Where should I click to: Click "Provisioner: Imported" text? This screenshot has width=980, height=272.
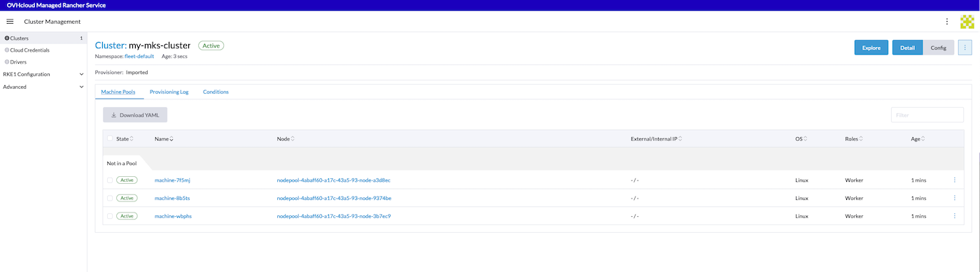[122, 72]
